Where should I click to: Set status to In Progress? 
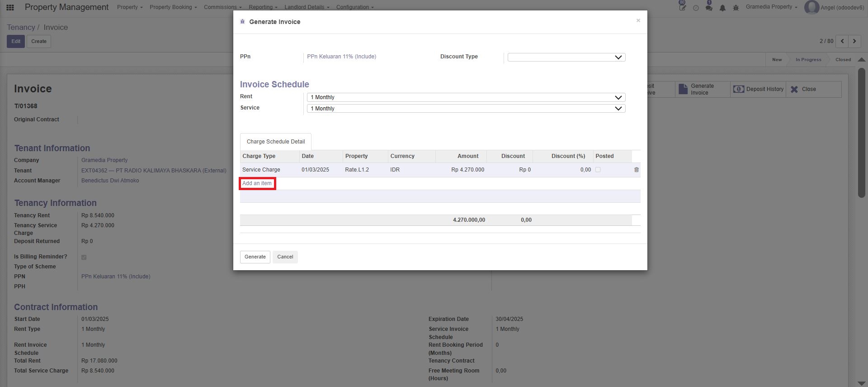coord(808,60)
